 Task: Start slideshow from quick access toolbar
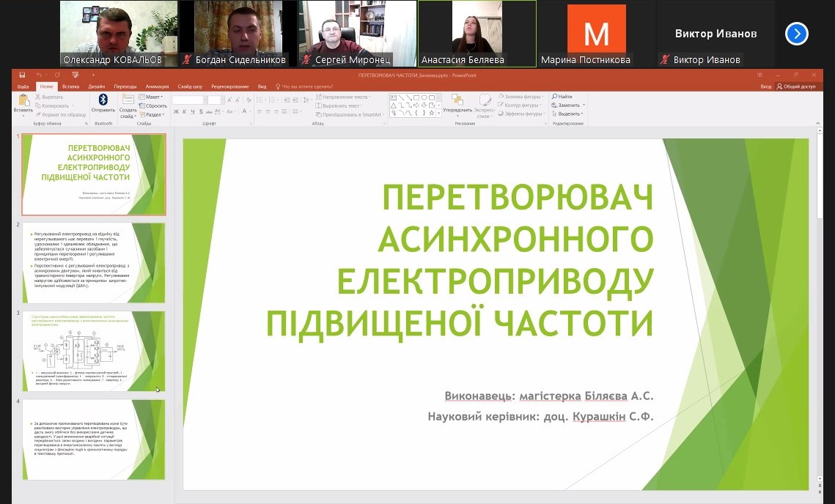pyautogui.click(x=75, y=75)
